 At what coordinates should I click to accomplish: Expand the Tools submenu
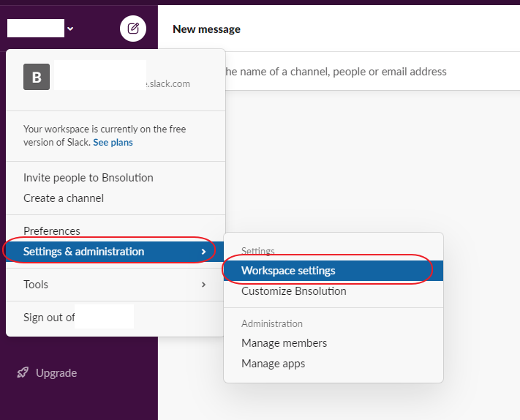pos(115,285)
